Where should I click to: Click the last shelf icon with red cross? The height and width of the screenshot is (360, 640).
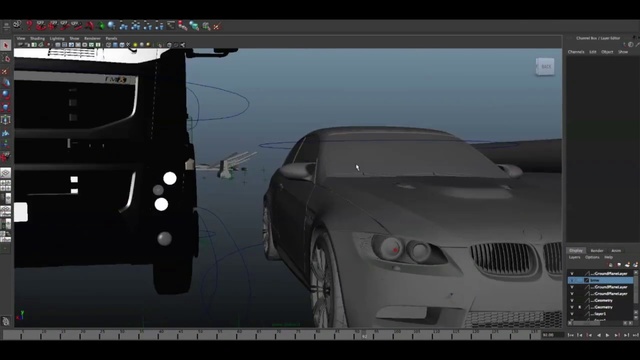[217, 27]
